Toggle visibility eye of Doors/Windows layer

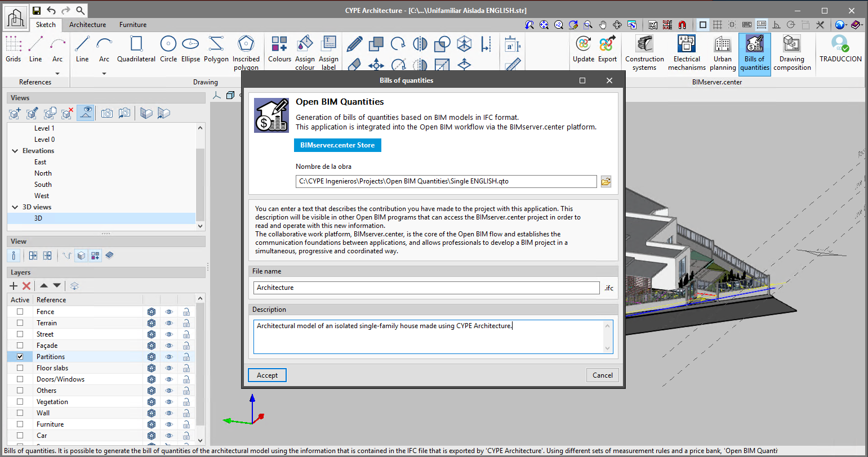pyautogui.click(x=168, y=379)
